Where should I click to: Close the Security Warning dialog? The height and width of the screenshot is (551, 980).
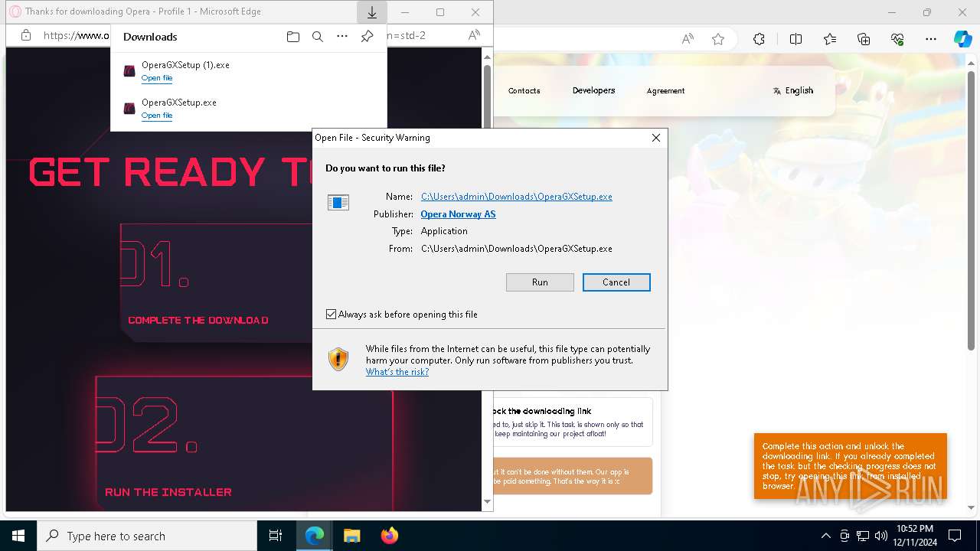coord(655,138)
